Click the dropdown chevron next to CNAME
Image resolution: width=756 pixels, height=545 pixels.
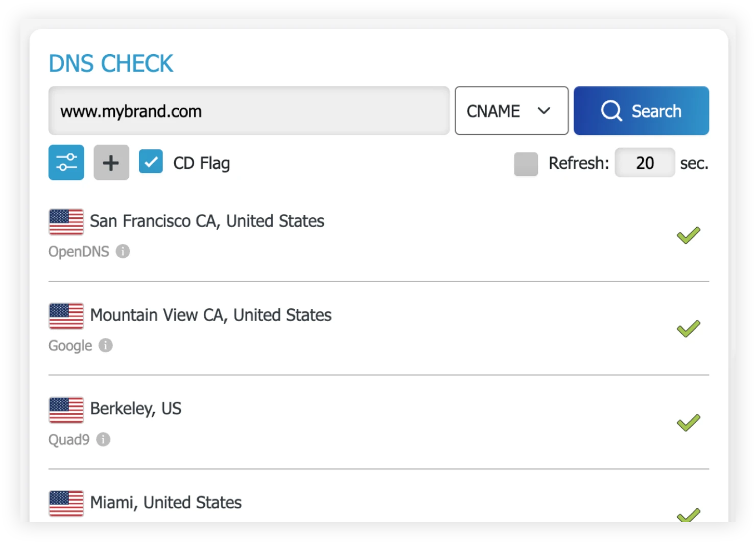click(544, 110)
